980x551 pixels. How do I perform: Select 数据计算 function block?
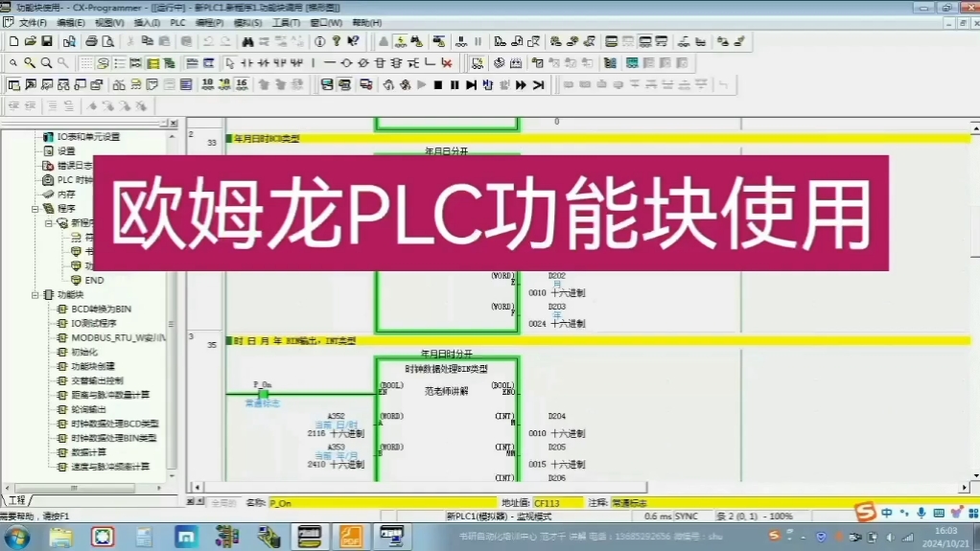click(x=88, y=452)
